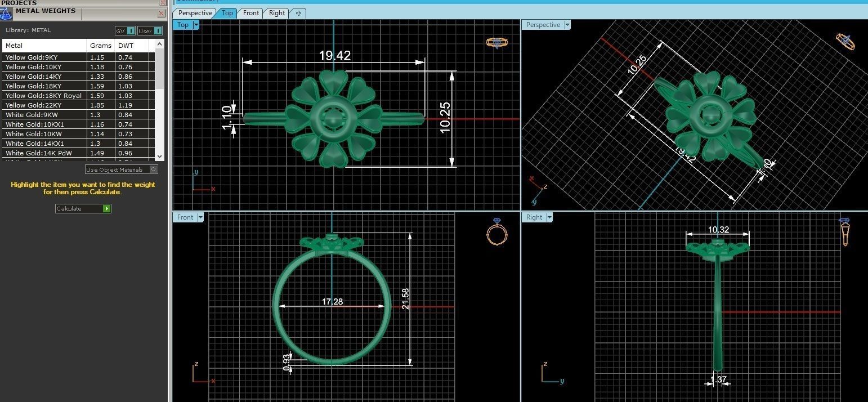The image size is (868, 402).
Task: Switch to the Right viewport tab
Action: [276, 13]
